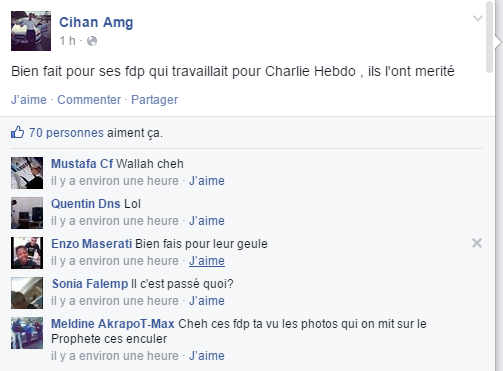This screenshot has height=371, width=503.
Task: Click the globe public audience icon
Action: [92, 41]
